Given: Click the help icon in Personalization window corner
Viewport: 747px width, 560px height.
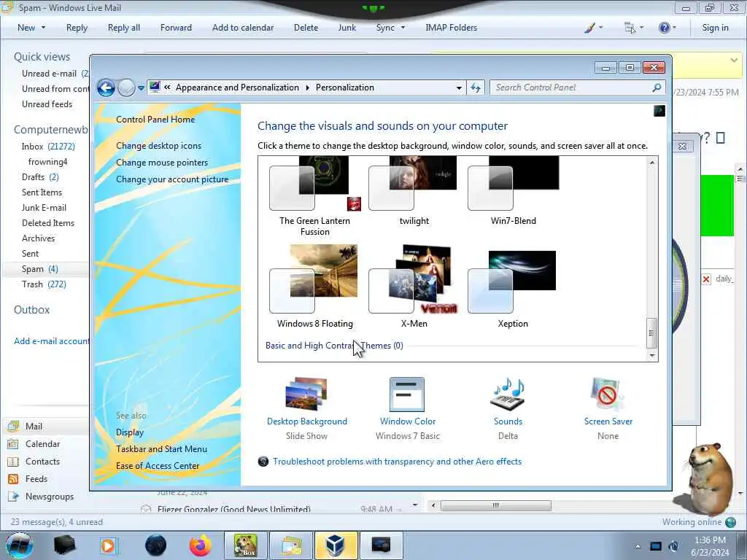Looking at the screenshot, I should pos(659,111).
